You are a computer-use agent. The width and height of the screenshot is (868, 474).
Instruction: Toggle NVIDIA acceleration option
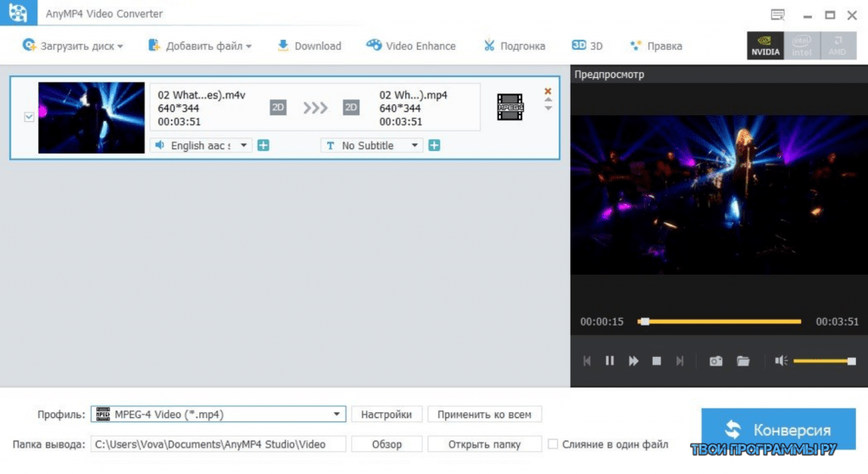(765, 46)
